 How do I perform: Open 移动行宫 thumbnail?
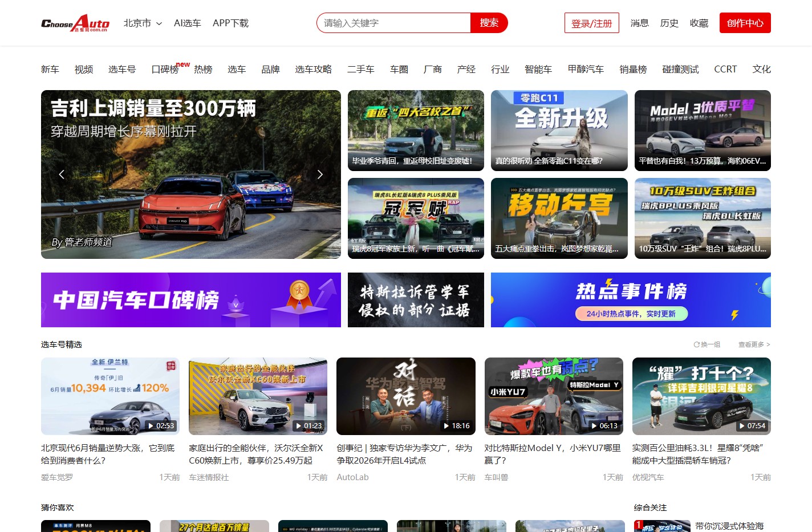point(559,218)
